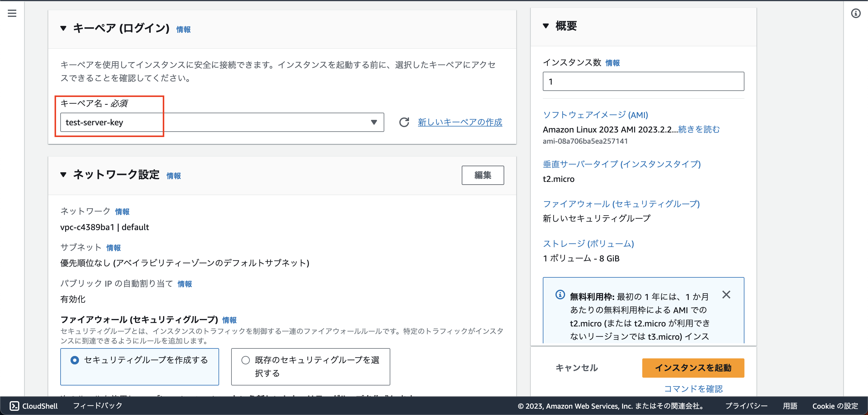Open the Feedback item in the footer
The width and height of the screenshot is (868, 415).
[x=98, y=406]
